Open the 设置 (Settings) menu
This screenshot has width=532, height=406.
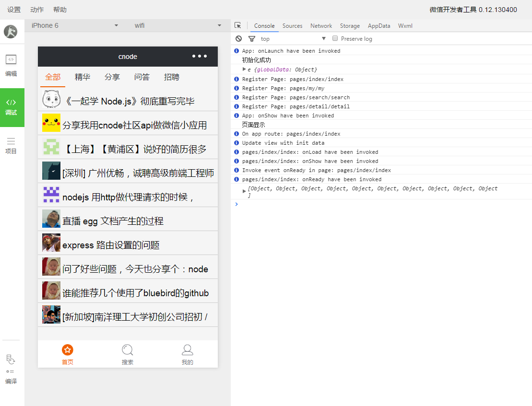click(14, 10)
